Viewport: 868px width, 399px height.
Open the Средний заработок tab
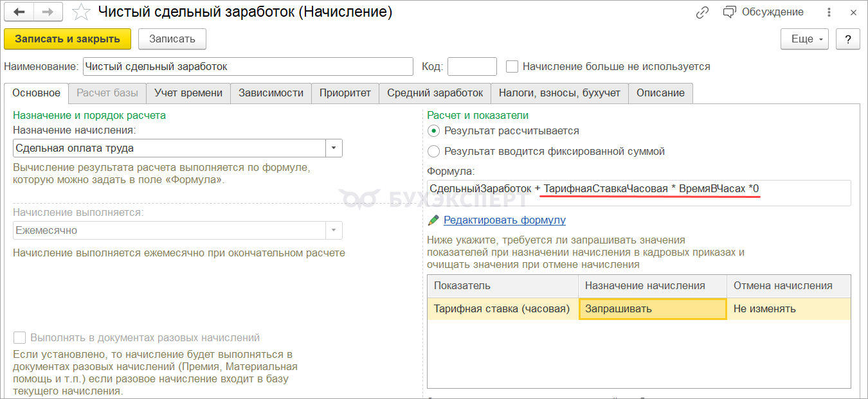click(x=435, y=93)
